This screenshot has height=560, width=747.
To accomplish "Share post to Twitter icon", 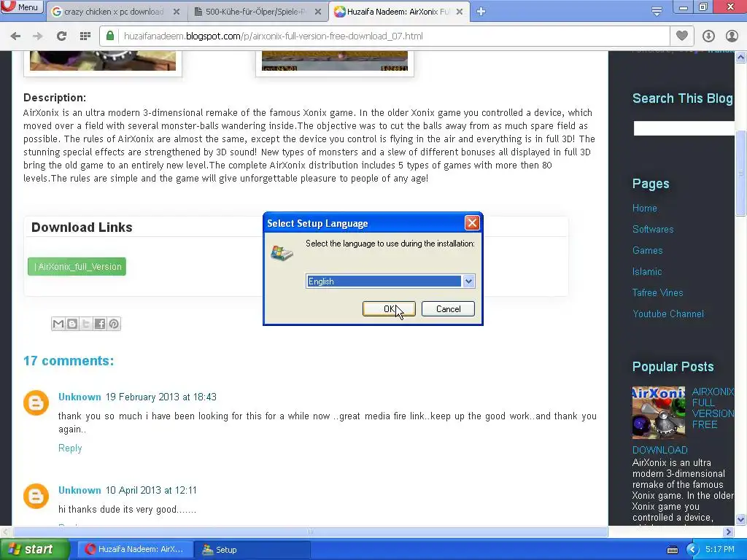I will (86, 324).
